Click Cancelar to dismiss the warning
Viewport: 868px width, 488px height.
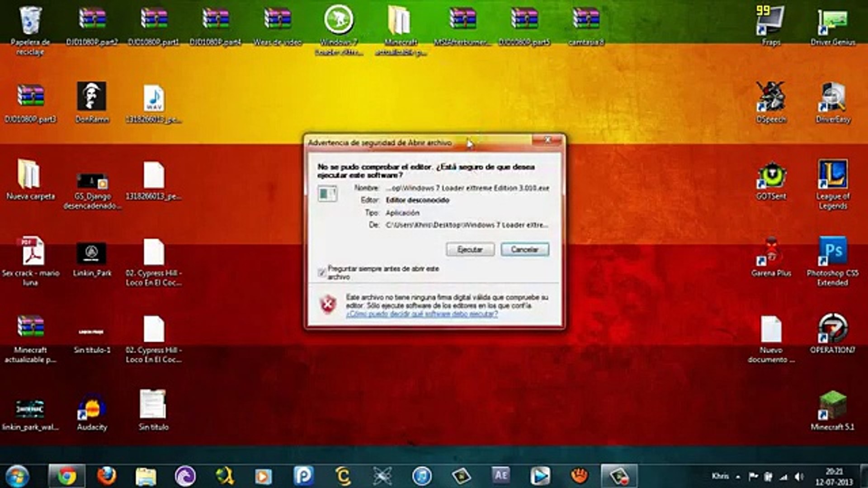coord(524,249)
